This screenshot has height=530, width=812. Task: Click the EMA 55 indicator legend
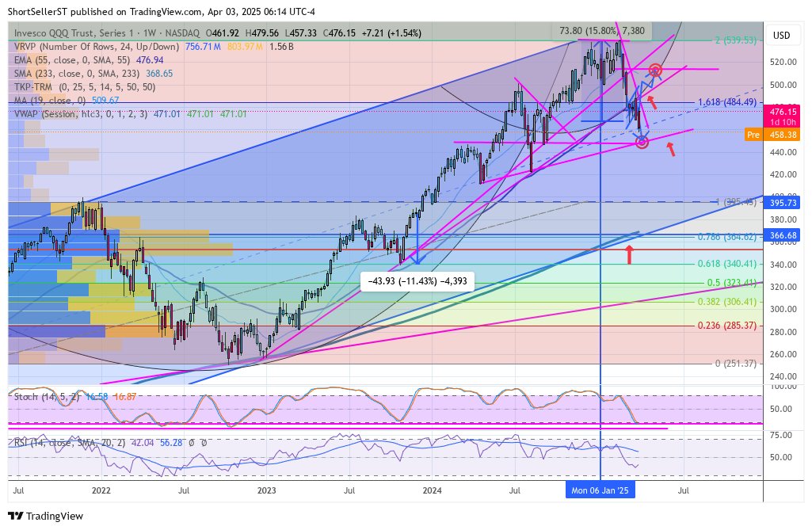click(x=89, y=60)
